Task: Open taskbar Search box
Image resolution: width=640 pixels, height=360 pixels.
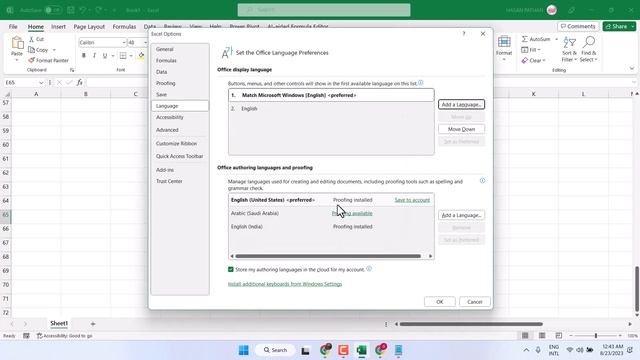Action: coord(276,350)
